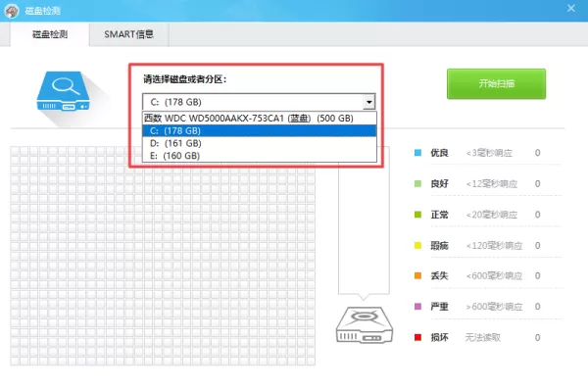Click the purple 严重 legend swatch
This screenshot has width=588, height=390.
coord(417,307)
